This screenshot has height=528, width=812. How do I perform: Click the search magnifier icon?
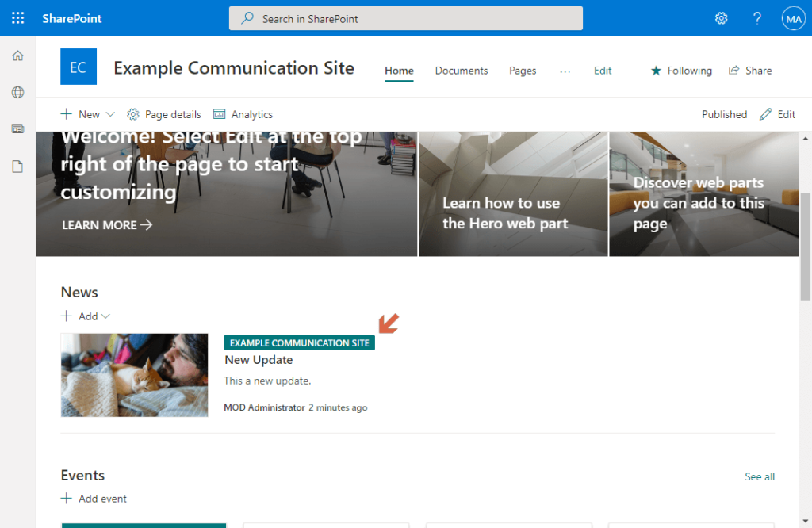pos(247,18)
